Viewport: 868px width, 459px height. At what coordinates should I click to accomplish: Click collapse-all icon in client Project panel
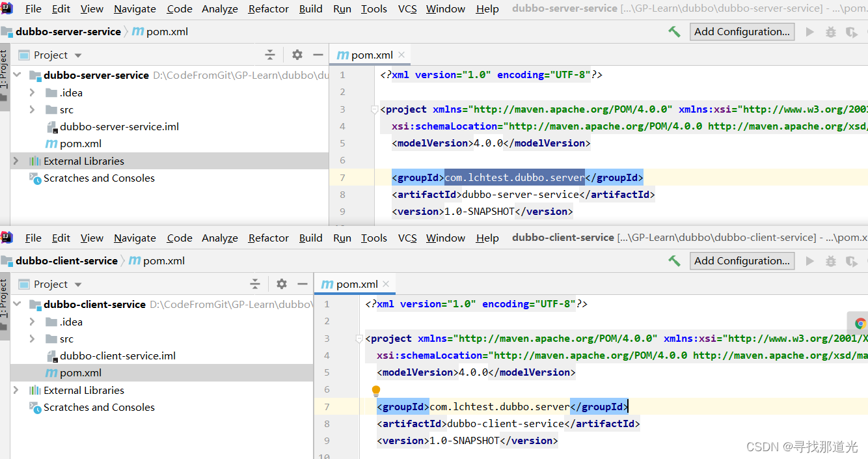255,284
